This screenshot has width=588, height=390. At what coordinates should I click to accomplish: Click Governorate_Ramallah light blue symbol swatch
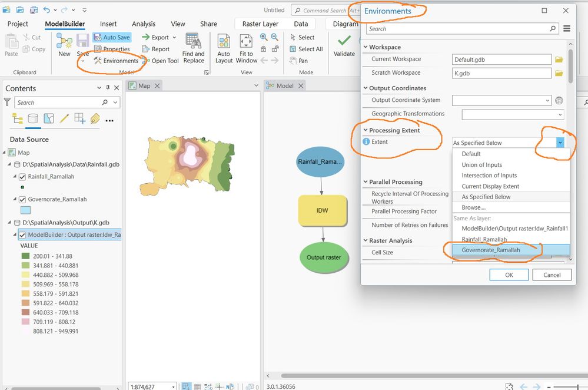click(x=25, y=210)
